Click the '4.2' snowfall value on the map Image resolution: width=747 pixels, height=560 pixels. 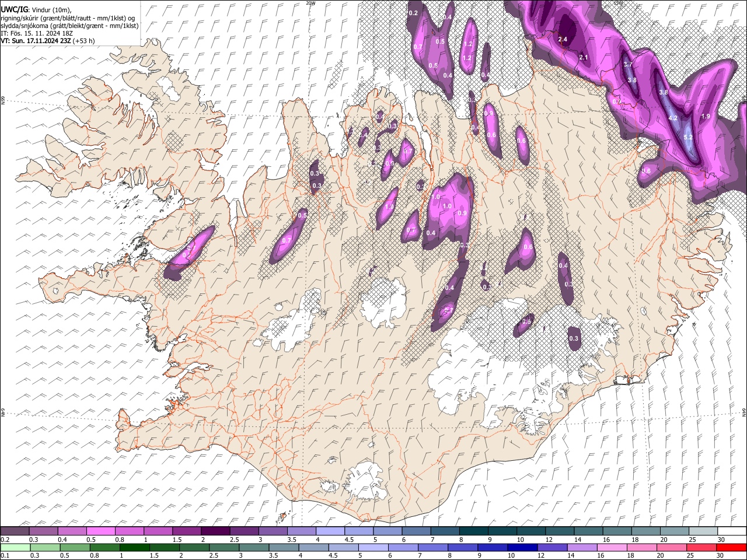pyautogui.click(x=673, y=118)
